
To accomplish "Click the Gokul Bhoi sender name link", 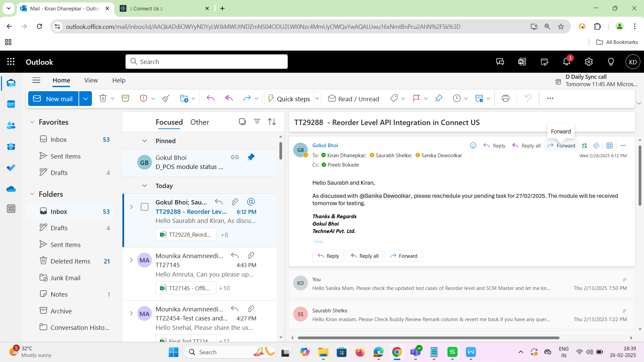I will tap(325, 145).
